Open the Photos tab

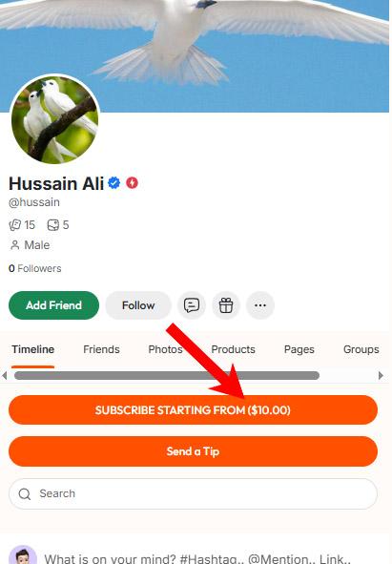(165, 349)
